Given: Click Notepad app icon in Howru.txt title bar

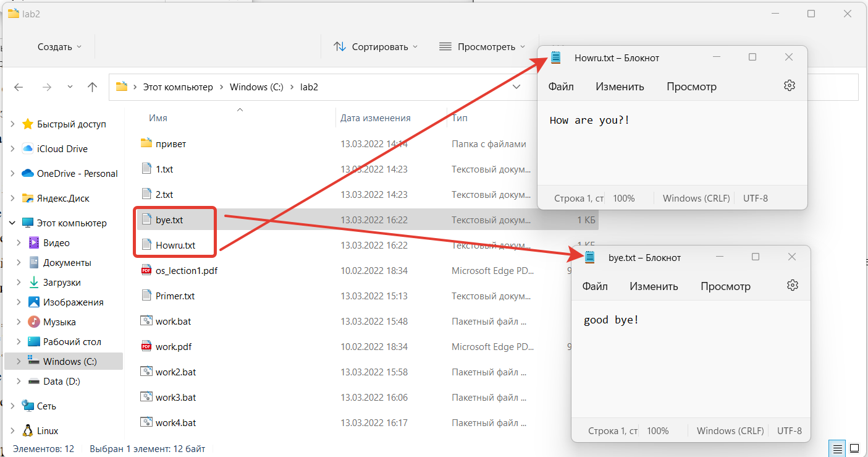Looking at the screenshot, I should coord(556,58).
